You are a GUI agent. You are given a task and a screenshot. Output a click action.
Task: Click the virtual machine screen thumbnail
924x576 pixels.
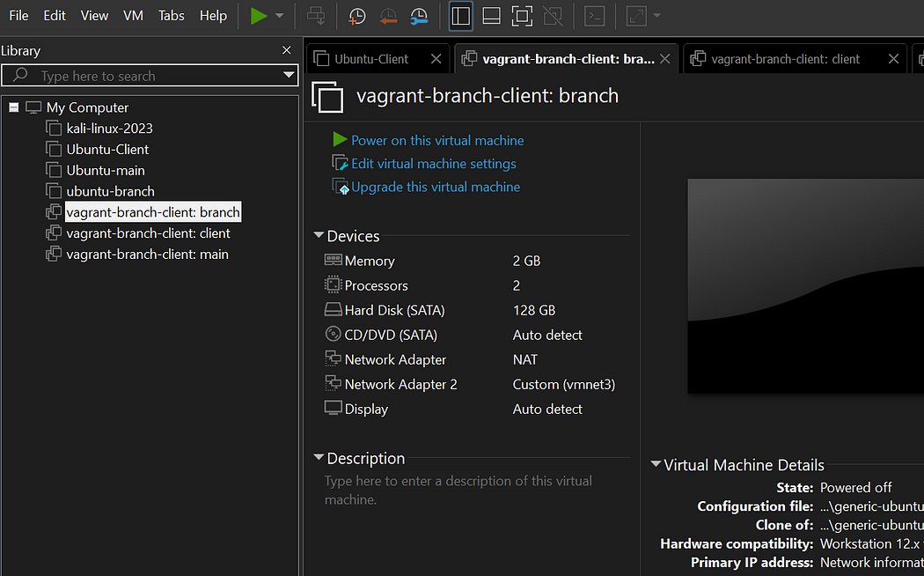pyautogui.click(x=805, y=286)
